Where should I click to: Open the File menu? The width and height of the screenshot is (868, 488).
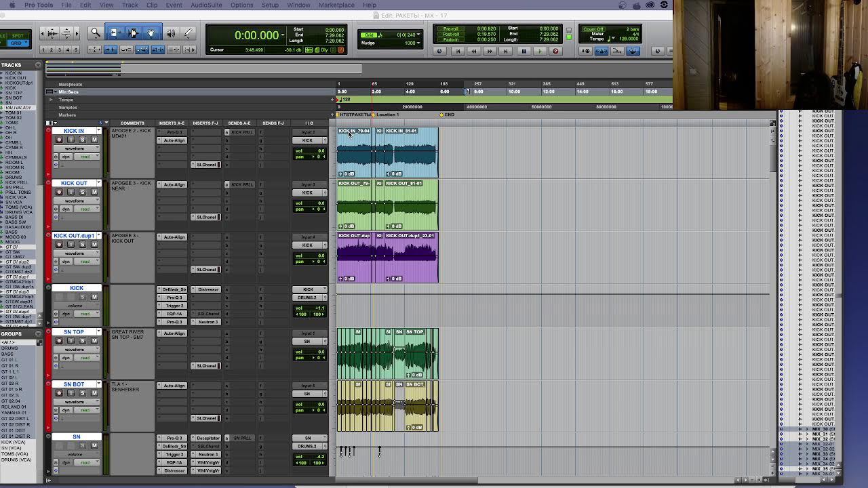pyautogui.click(x=66, y=5)
